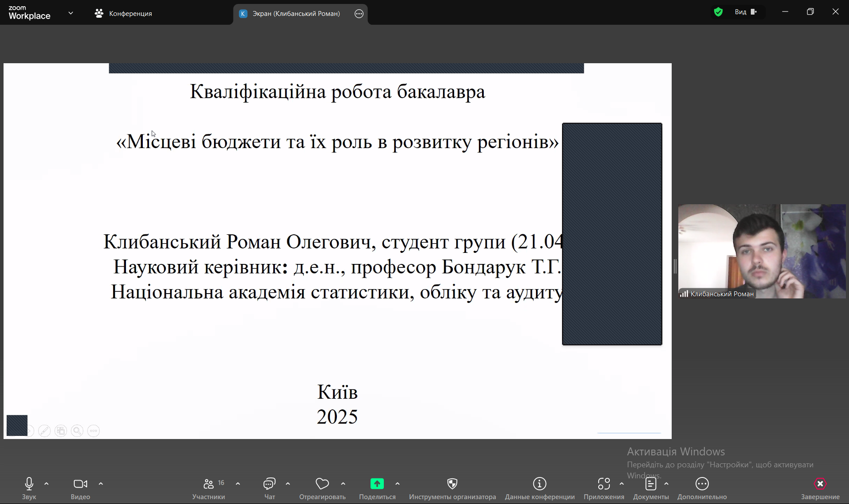Click the red Завершение end meeting button
The image size is (849, 504).
tap(820, 484)
